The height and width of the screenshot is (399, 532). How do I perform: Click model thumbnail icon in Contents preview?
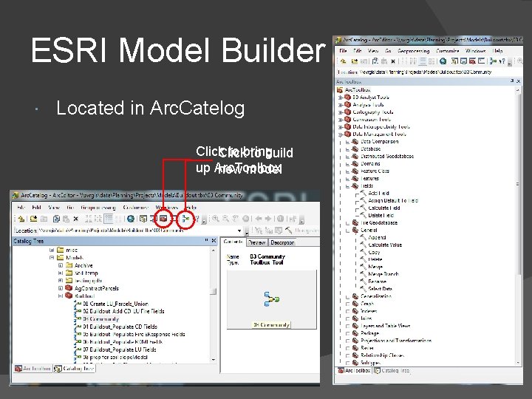(271, 299)
